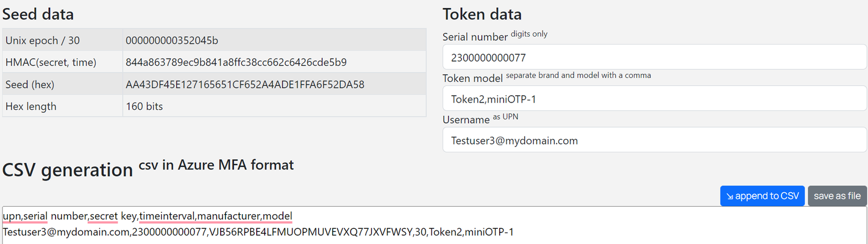The height and width of the screenshot is (244, 868).
Task: Click the CSV generation heading
Action: click(68, 169)
